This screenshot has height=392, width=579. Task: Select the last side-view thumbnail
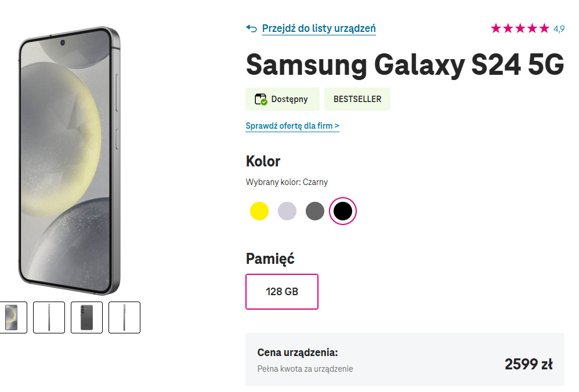click(124, 317)
